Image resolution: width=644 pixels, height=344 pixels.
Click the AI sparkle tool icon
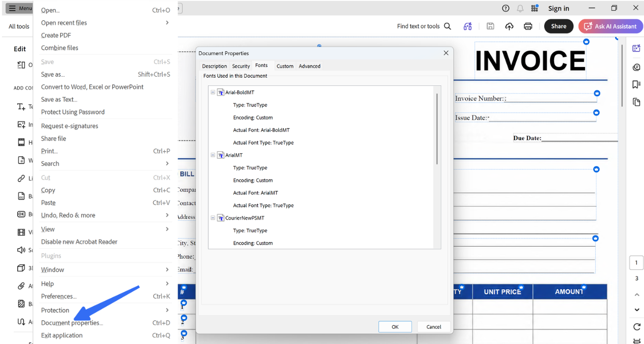pos(468,26)
